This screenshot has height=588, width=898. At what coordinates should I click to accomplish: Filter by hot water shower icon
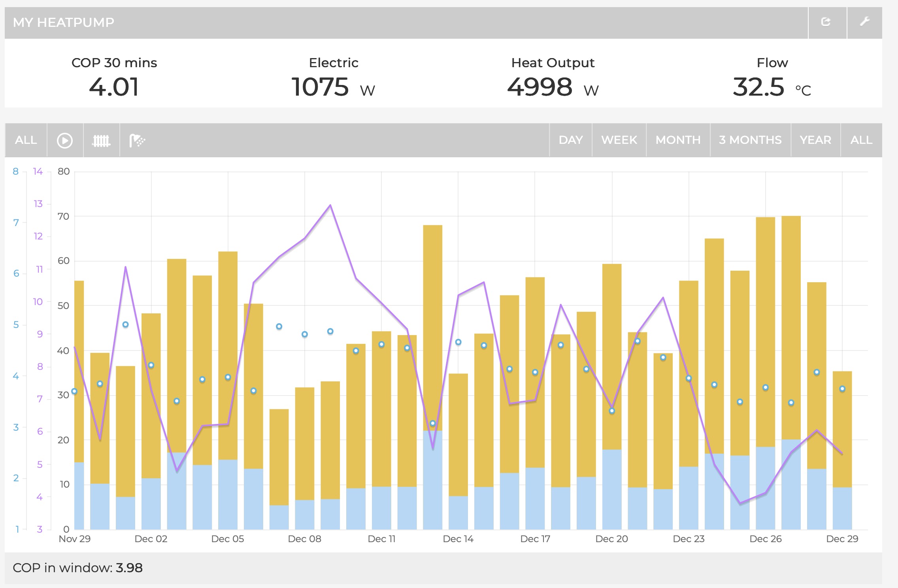[x=137, y=140]
